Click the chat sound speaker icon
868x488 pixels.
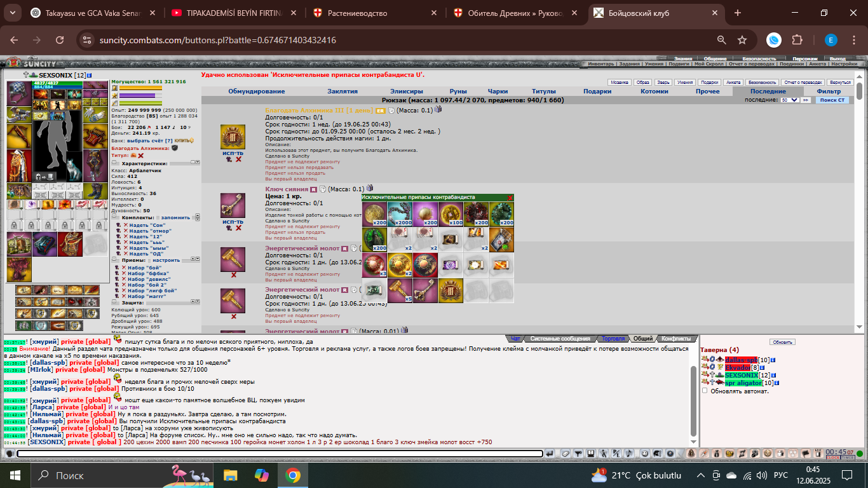coord(628,453)
